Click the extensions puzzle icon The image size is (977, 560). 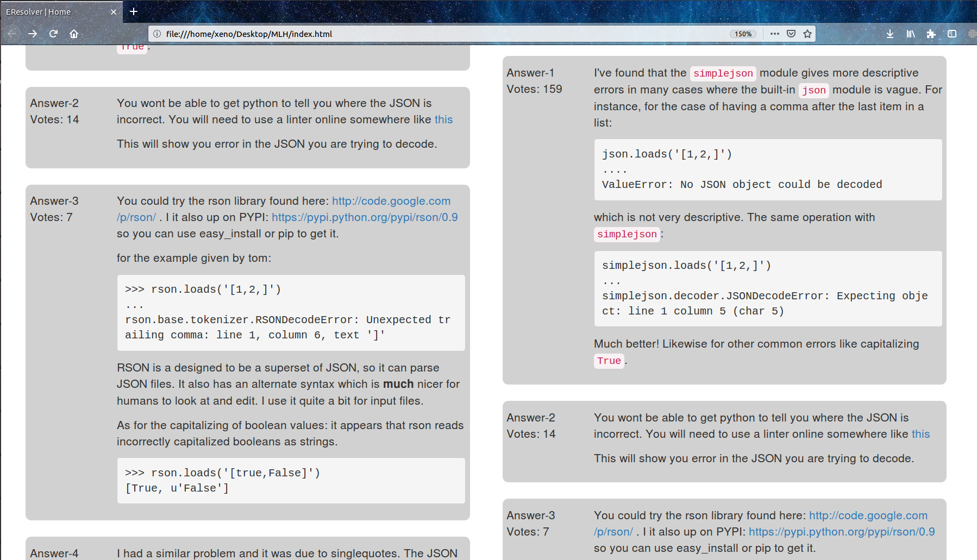[x=931, y=34]
